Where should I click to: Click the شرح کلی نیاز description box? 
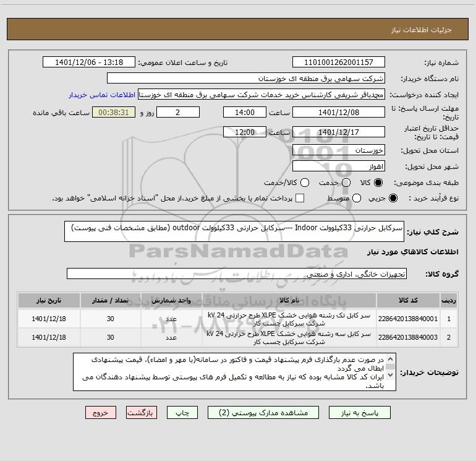pyautogui.click(x=234, y=231)
